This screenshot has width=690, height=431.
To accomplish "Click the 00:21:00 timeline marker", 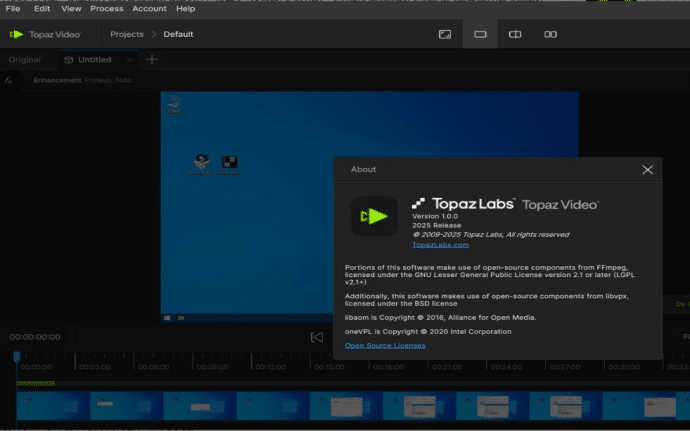I will (x=447, y=367).
